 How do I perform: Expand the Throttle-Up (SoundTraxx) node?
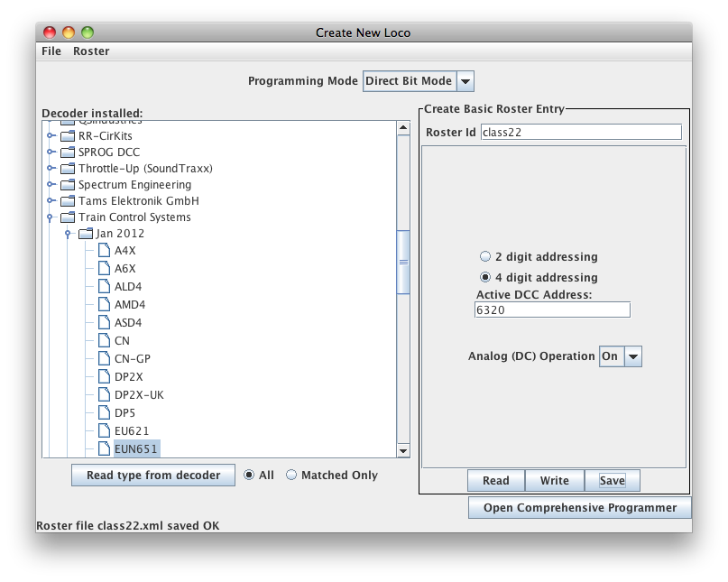51,168
